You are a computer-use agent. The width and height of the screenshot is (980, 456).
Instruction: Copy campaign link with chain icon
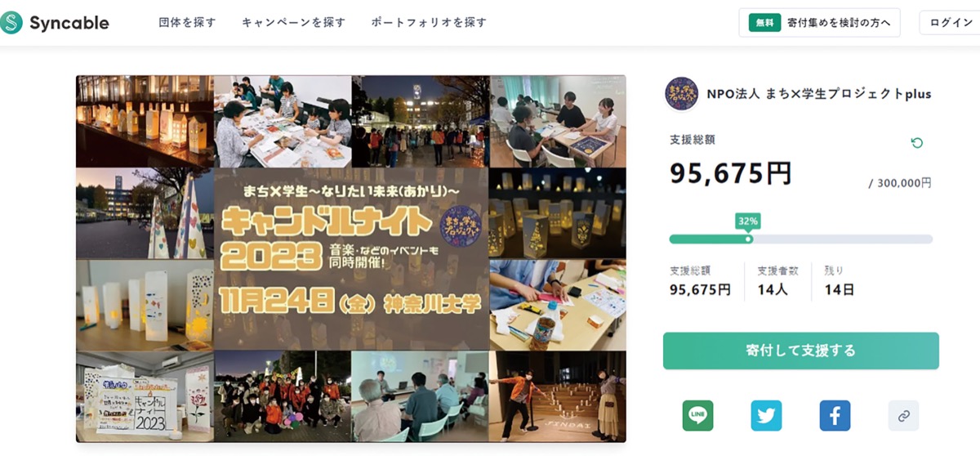click(903, 415)
